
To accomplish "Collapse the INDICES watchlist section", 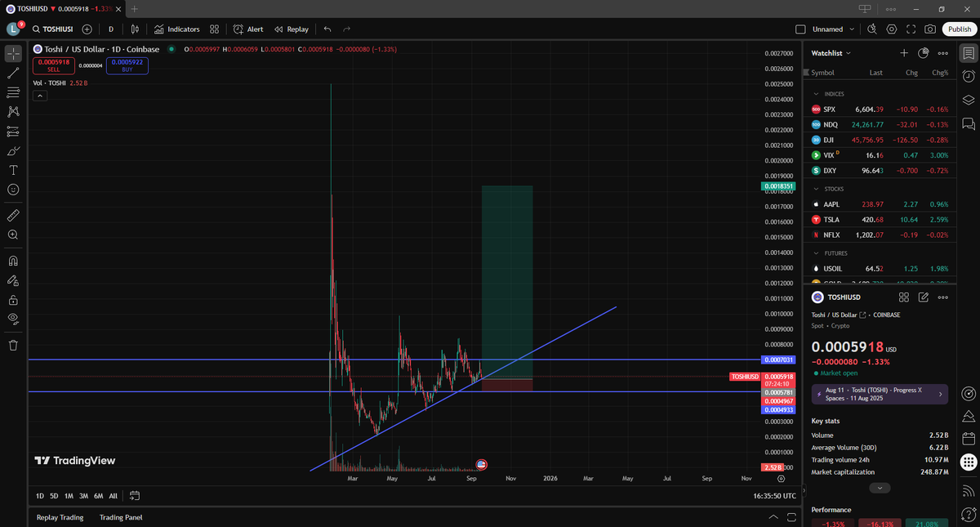I will point(816,94).
